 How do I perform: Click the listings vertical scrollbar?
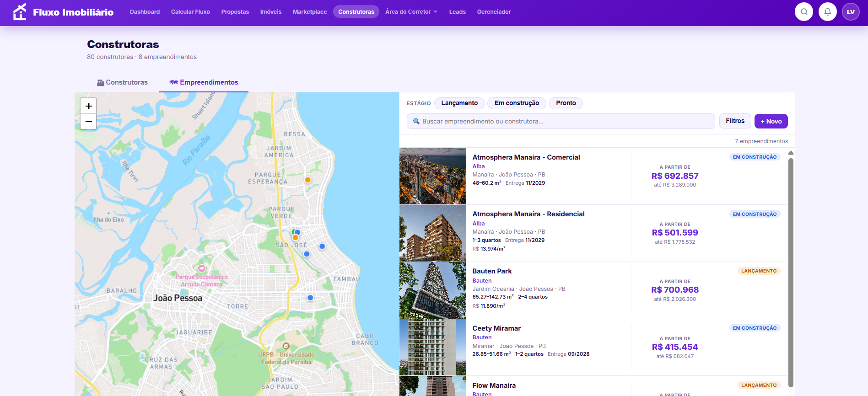tap(791, 273)
